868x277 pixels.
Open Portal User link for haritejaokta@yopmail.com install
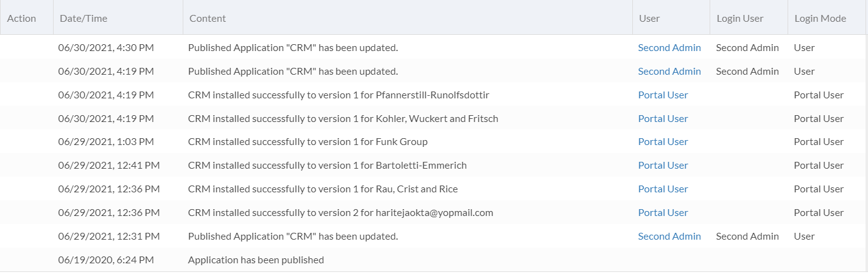(663, 212)
